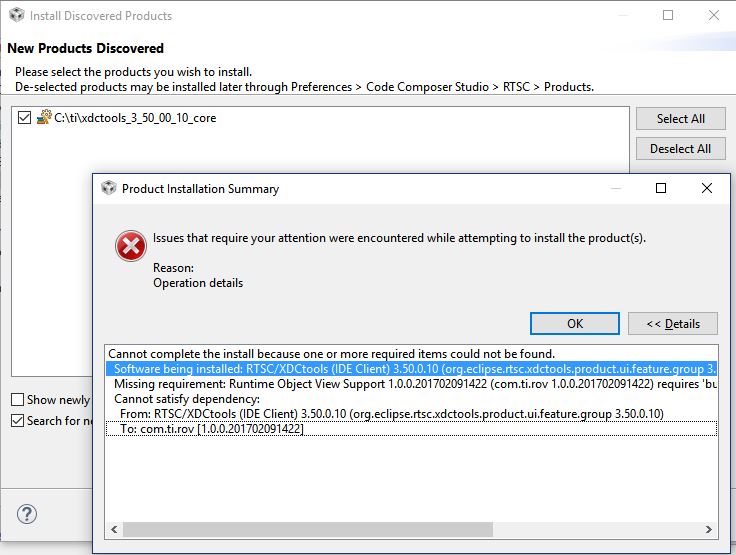Close the Install Discovered Products window
Viewport: 736px width, 555px height.
click(x=713, y=15)
